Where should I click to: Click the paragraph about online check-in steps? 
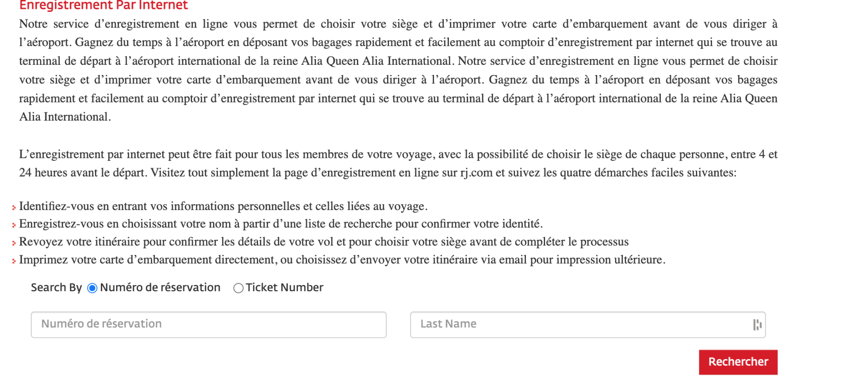[x=398, y=163]
